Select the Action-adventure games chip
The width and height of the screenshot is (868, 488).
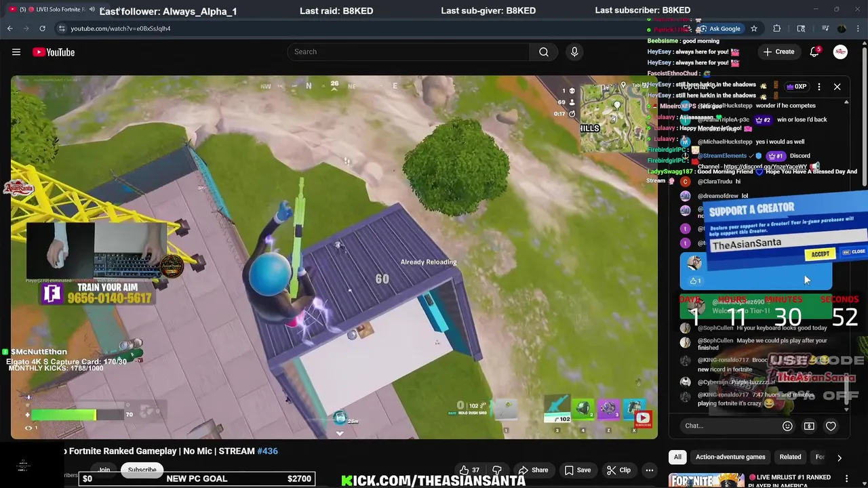[x=730, y=457]
